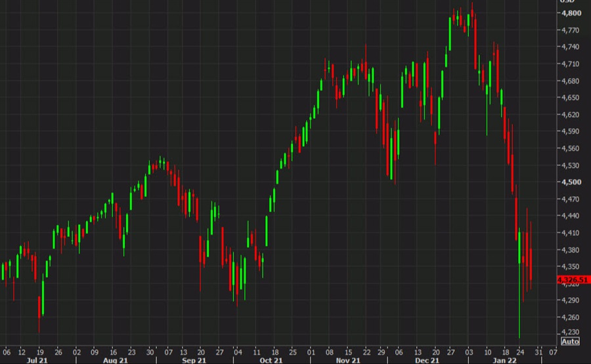Click the 4,620 price axis label
Viewport: 591px width, 364px height.
[569, 115]
